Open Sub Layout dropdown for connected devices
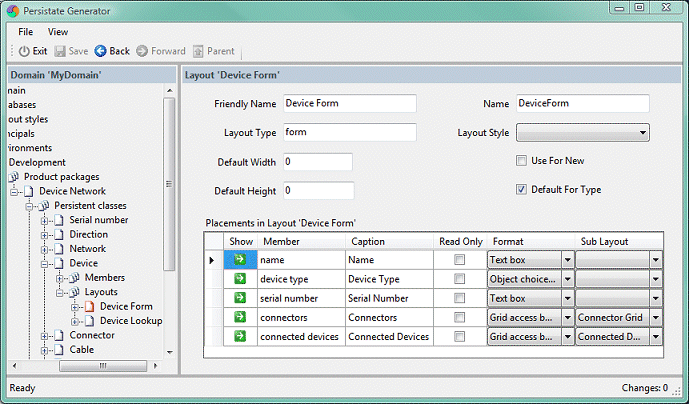Viewport: 689px width, 404px height. click(656, 337)
